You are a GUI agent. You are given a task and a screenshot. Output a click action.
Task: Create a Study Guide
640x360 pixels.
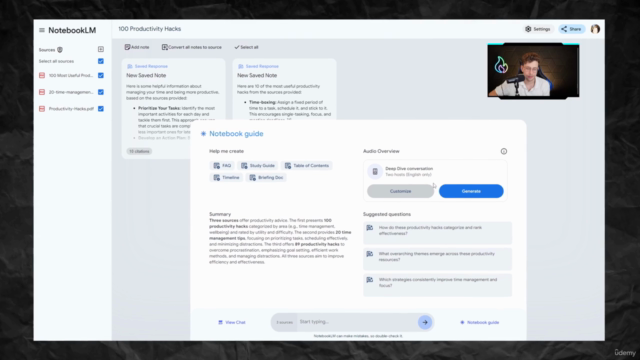[258, 166]
